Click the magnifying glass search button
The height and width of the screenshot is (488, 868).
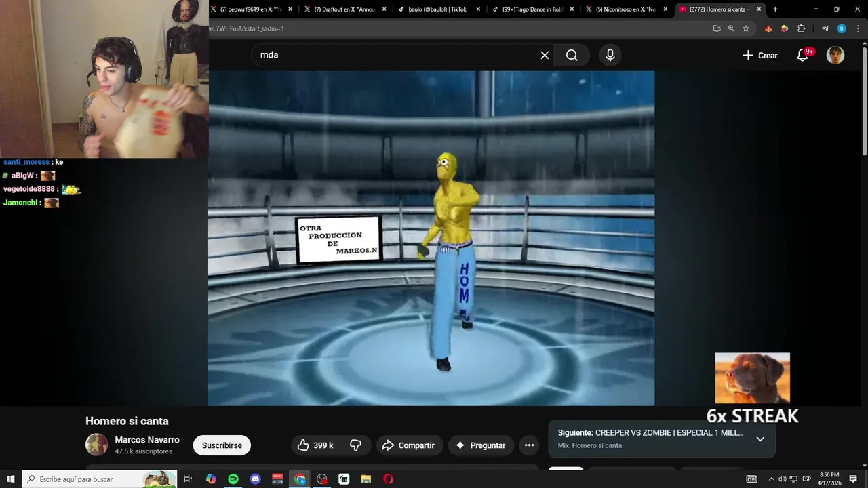click(572, 55)
